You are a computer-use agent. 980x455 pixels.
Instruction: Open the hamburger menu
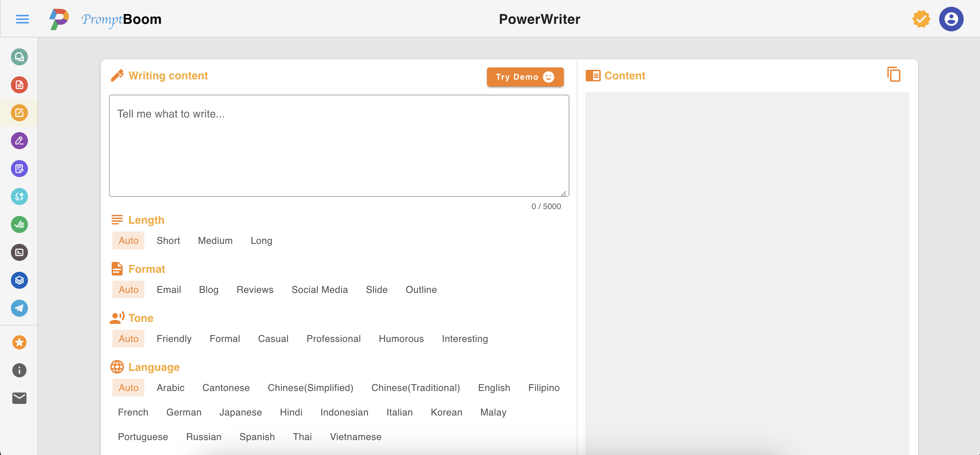click(x=22, y=19)
